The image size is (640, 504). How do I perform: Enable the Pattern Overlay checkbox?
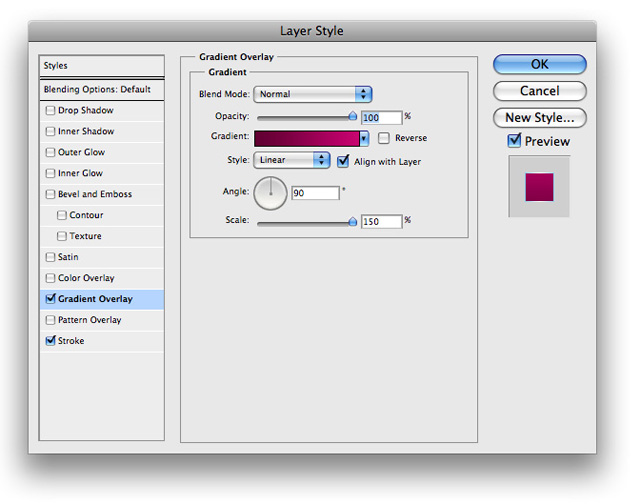(50, 320)
